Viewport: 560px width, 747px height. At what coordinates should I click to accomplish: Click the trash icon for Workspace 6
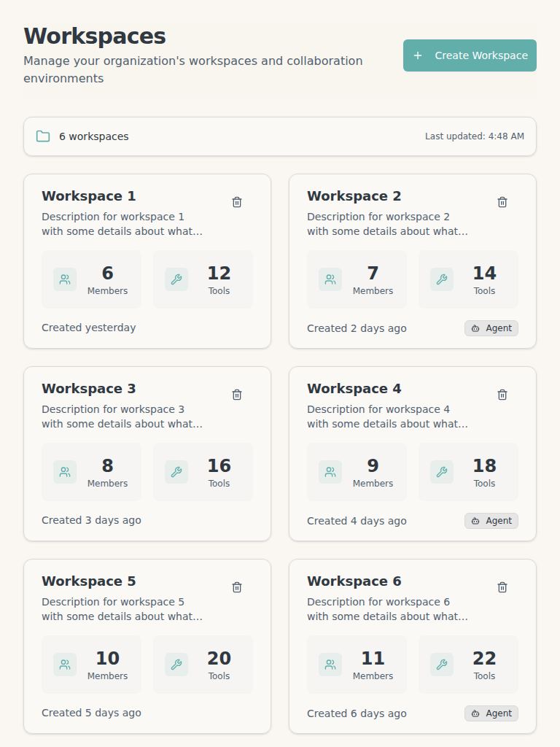click(x=502, y=587)
